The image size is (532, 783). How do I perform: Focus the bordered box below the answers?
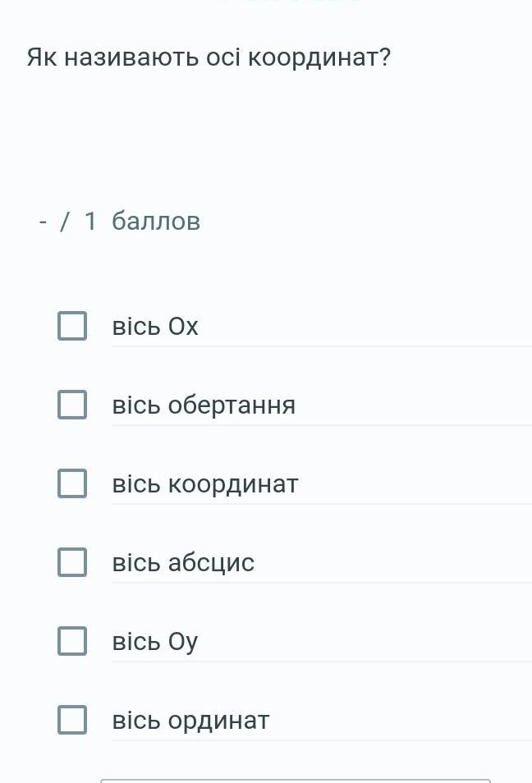tap(296, 780)
